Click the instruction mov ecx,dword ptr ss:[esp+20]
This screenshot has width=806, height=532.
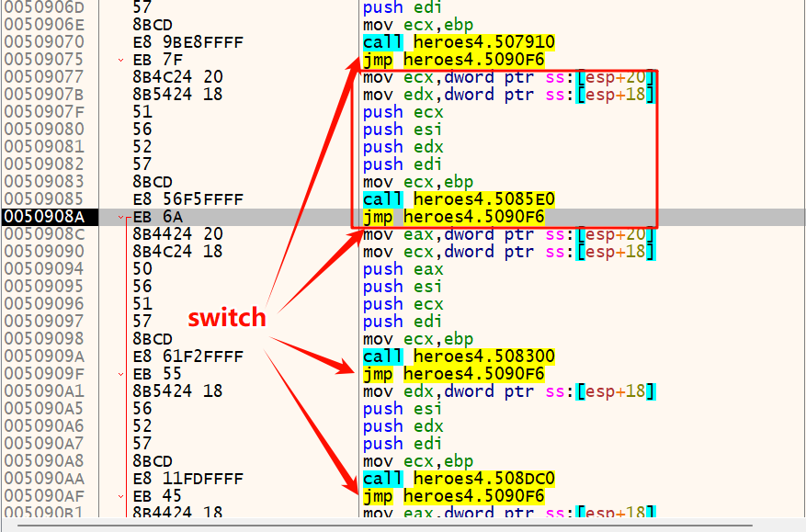509,77
